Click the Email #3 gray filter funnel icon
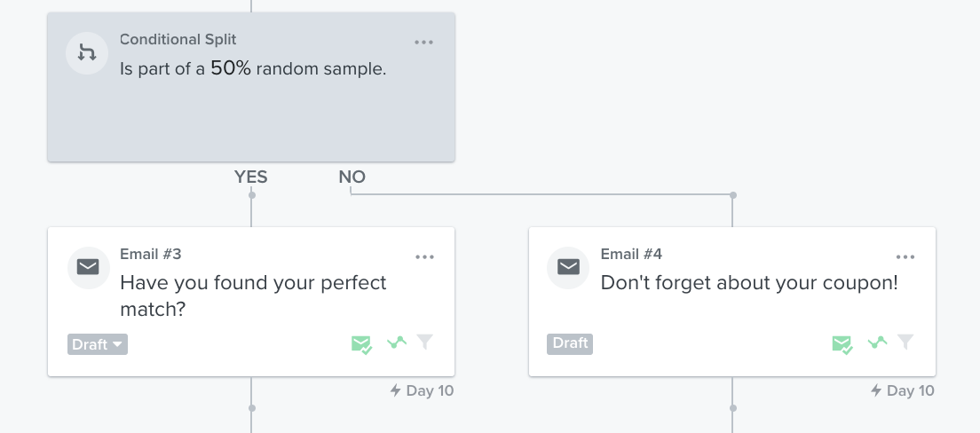This screenshot has height=433, width=980. [x=425, y=342]
